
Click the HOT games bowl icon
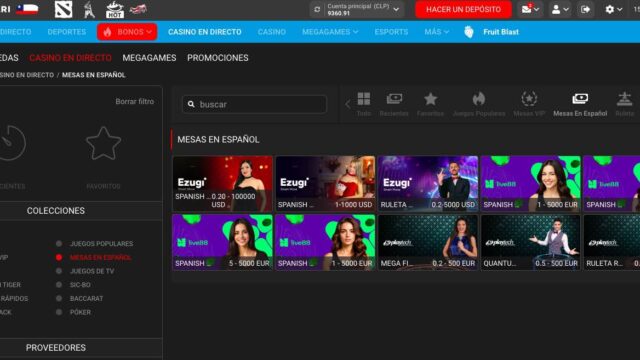click(x=114, y=9)
